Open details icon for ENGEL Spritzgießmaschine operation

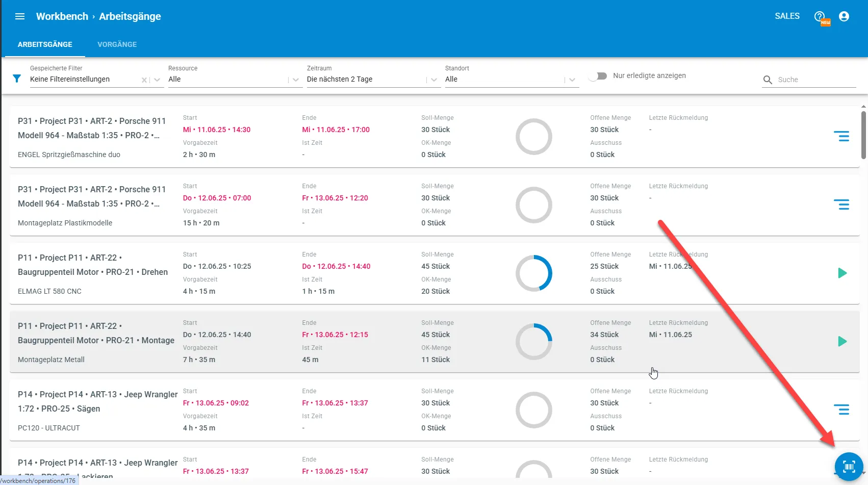(841, 137)
